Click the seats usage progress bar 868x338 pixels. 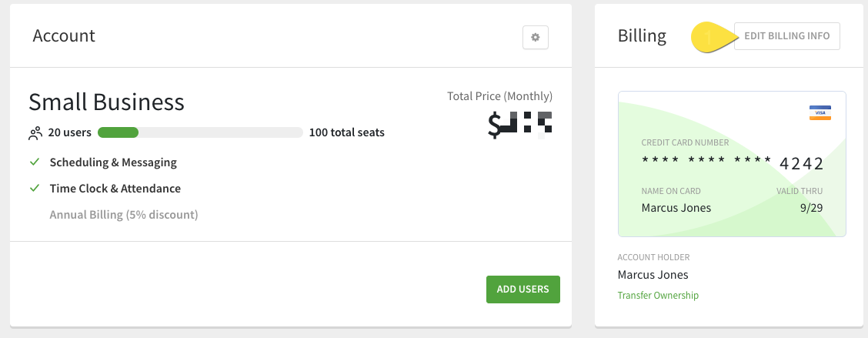click(x=200, y=132)
